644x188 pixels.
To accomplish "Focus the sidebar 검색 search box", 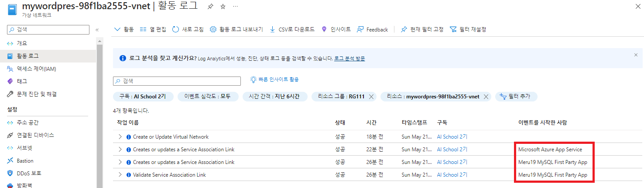I will coord(48,29).
